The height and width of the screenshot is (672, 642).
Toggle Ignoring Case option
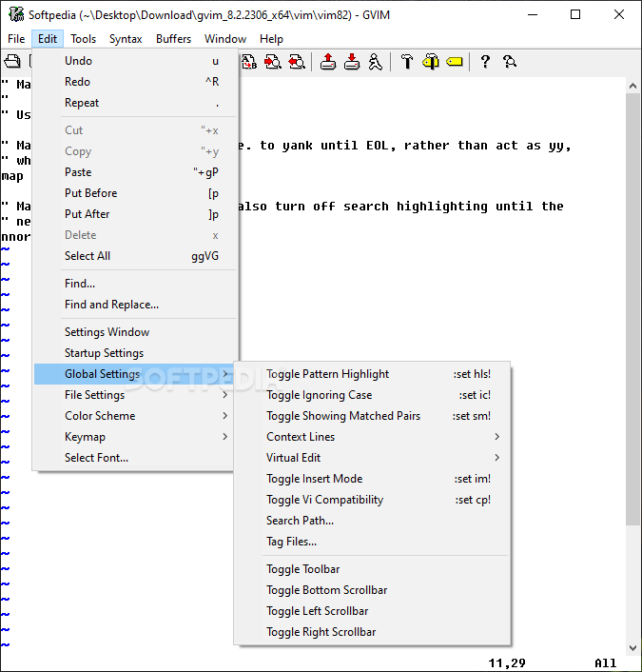(x=372, y=395)
